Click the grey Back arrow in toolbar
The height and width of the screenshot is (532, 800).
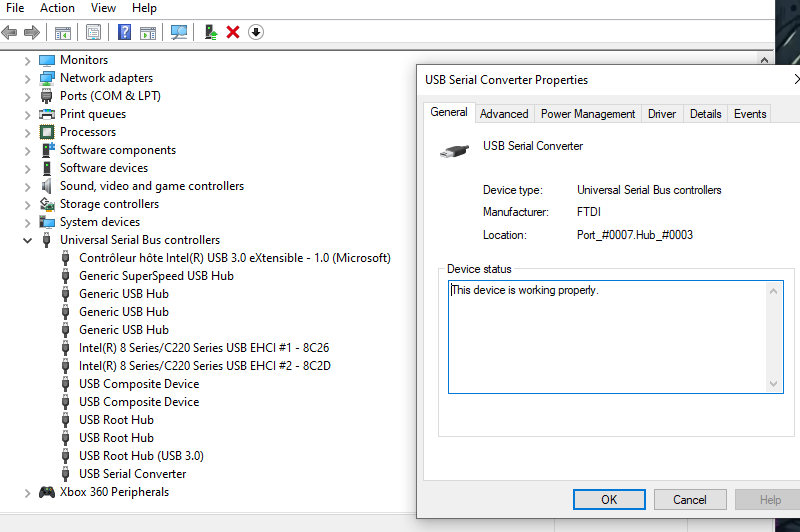[10, 32]
